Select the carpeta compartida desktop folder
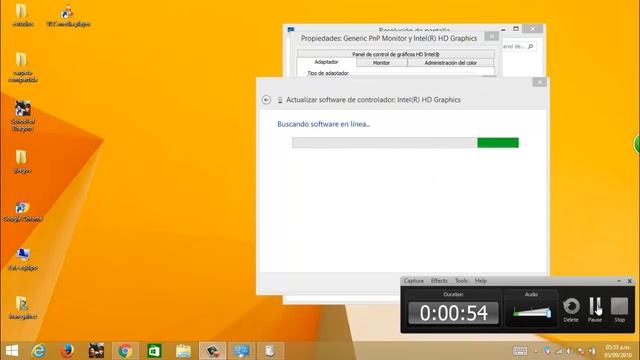Viewport: 640px width, 360px height. point(23,67)
